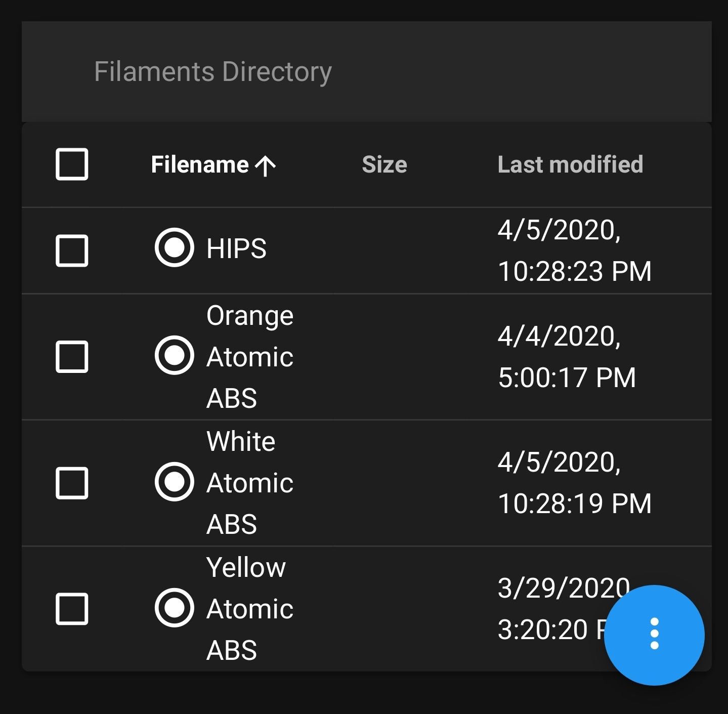Tick the select-all checkbox in table header
The image size is (728, 714).
click(72, 164)
